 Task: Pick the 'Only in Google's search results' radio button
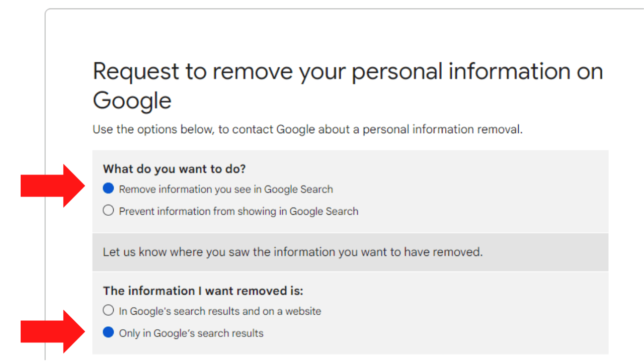tap(108, 332)
